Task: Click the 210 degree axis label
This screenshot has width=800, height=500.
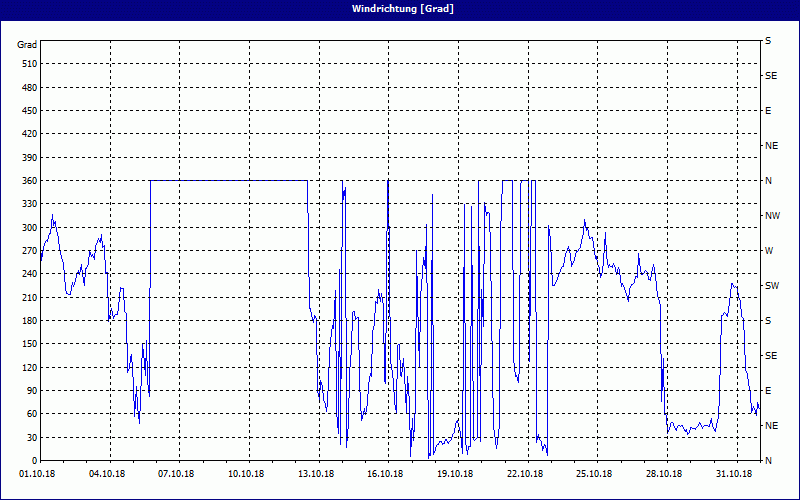Action: tap(29, 297)
